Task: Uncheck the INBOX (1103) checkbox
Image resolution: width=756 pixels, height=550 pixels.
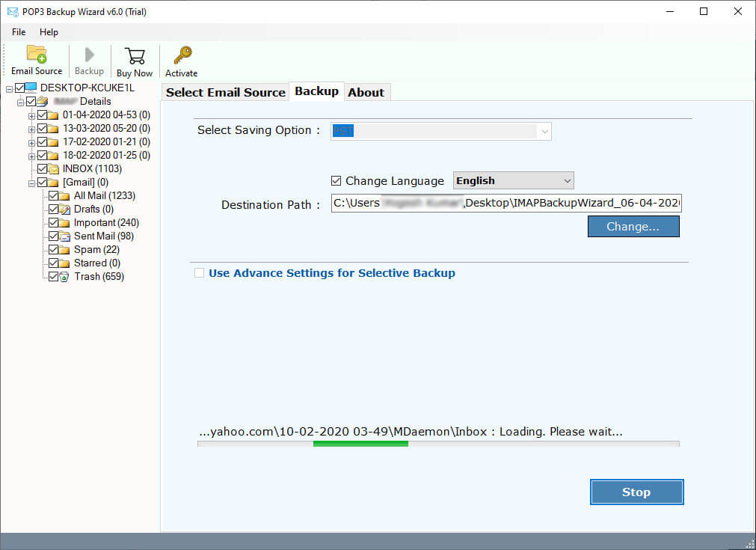Action: [42, 169]
